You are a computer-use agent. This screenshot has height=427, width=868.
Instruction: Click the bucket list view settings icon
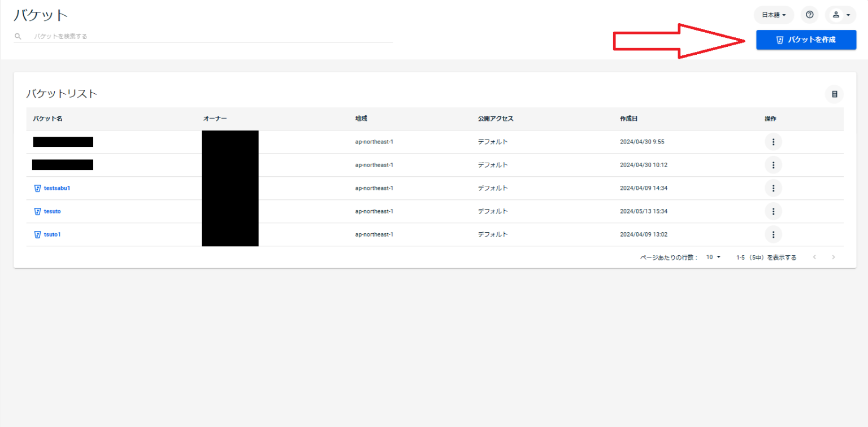(834, 94)
